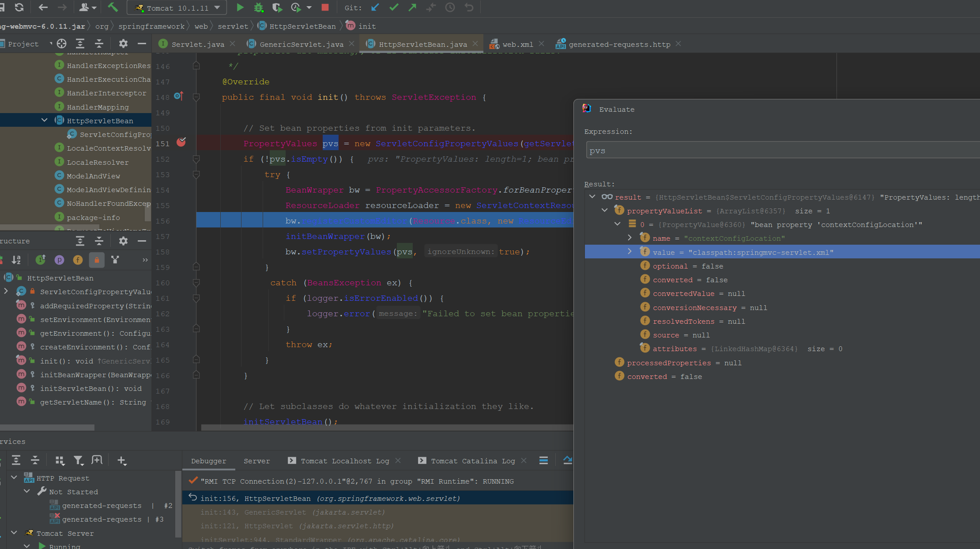Push commits with the Git push arrow
Viewport: 980px width, 549px height.
[412, 8]
